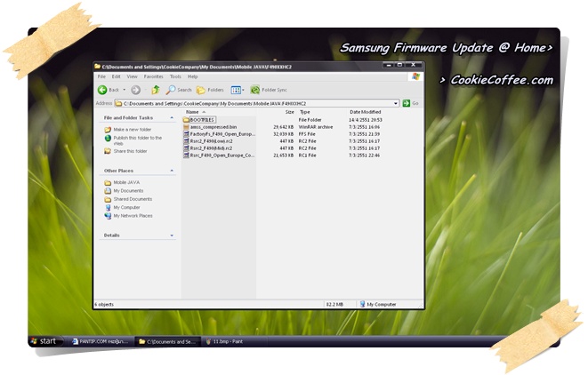Click Share this folder
Viewport: 588px width, 375px height.
(131, 151)
